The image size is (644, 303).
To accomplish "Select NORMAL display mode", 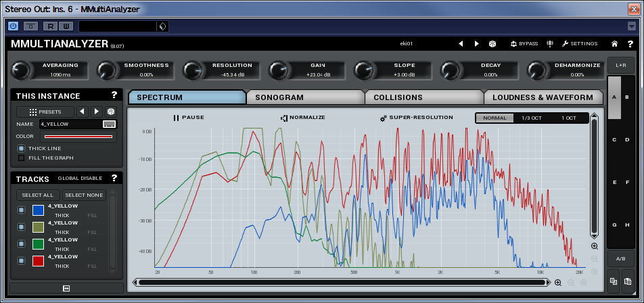I will tap(495, 118).
